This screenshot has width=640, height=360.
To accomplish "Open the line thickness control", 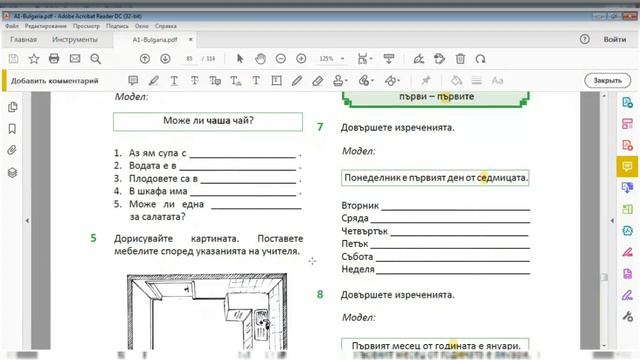I will (476, 80).
